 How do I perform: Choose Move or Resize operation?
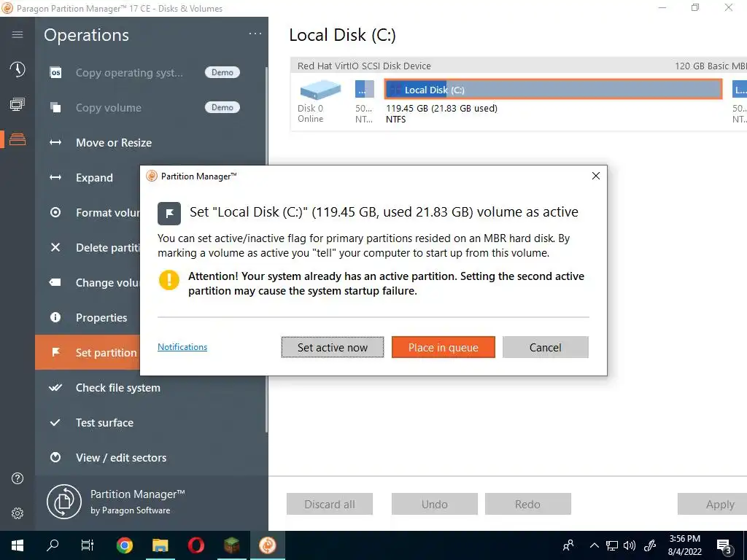[x=150, y=142]
